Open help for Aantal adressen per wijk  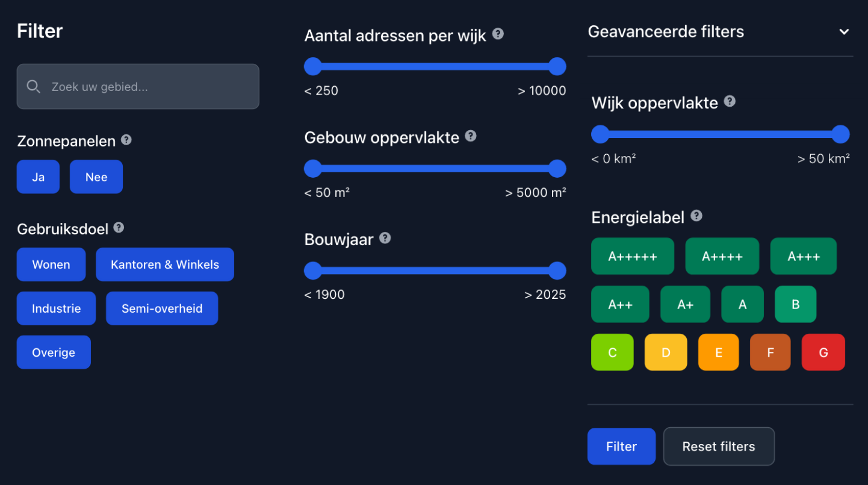pyautogui.click(x=498, y=34)
